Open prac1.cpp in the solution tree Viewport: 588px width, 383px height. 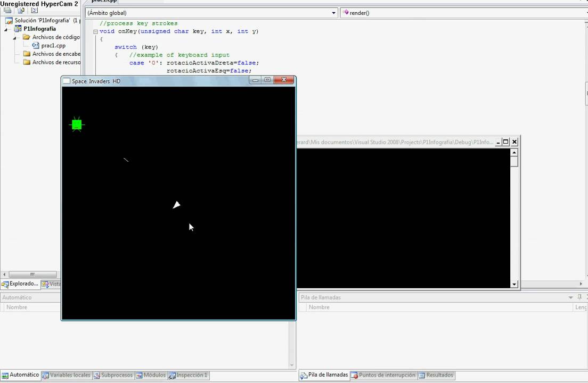pos(49,46)
